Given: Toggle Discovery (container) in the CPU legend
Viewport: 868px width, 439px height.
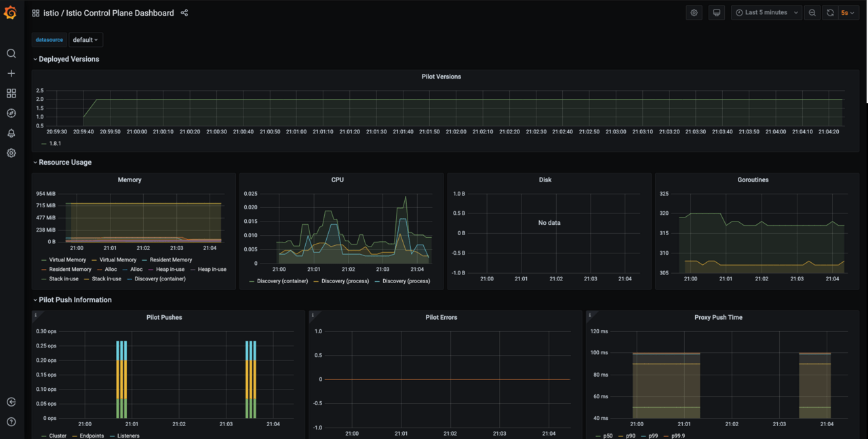Looking at the screenshot, I should pos(283,281).
